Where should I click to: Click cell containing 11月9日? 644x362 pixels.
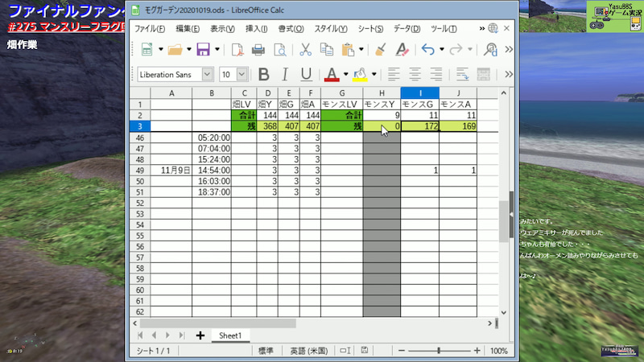[x=171, y=171]
